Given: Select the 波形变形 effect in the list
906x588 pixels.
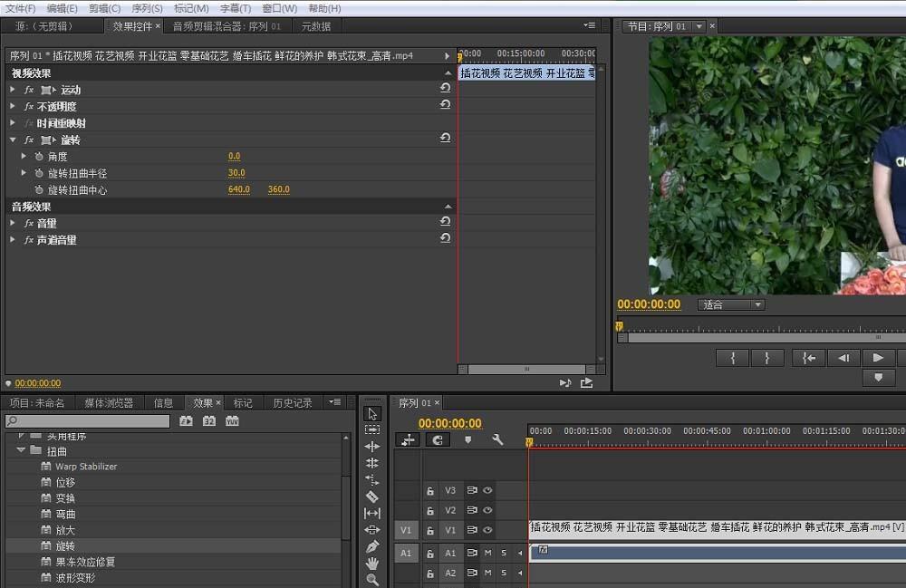Looking at the screenshot, I should click(75, 578).
